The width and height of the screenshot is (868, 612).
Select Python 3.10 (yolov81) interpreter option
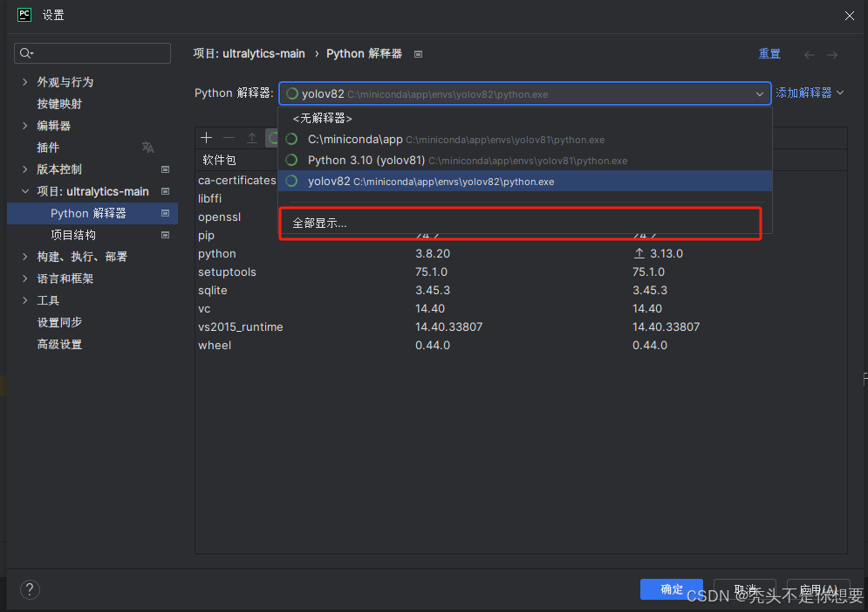point(525,161)
